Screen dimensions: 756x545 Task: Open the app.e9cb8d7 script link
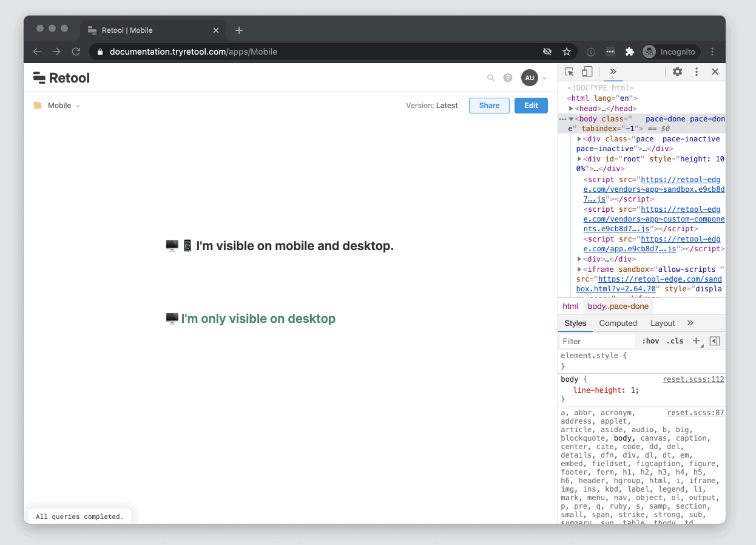652,244
